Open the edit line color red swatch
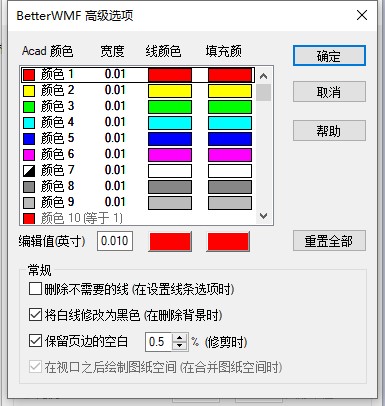Screen dimensions: 385x406 tap(170, 241)
